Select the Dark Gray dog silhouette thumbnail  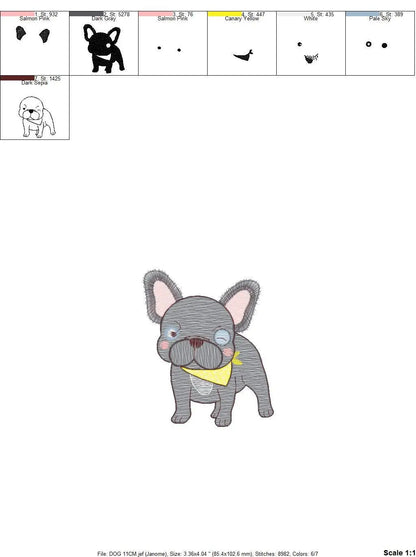103,48
